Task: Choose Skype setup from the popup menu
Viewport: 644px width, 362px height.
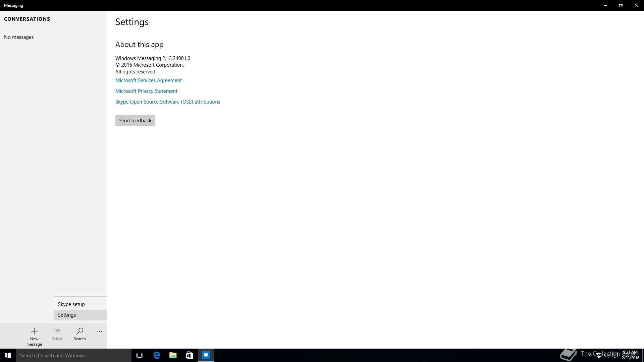Action: (x=80, y=304)
